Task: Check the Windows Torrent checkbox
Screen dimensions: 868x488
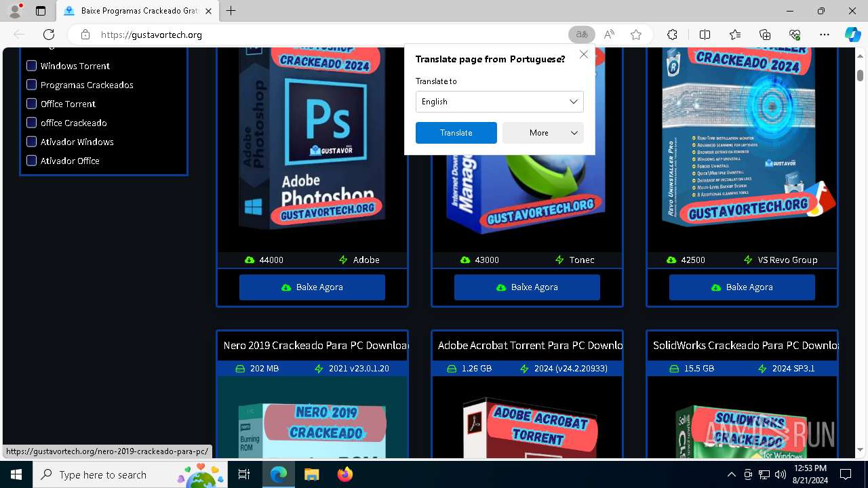Action: click(31, 66)
